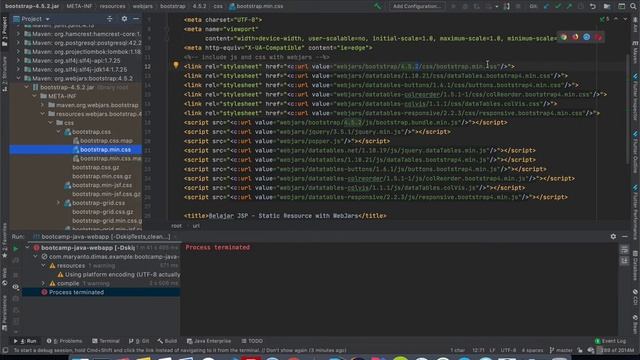The height and width of the screenshot is (360, 640).
Task: Open Project panel settings gear
Action: pyautogui.click(x=124, y=19)
